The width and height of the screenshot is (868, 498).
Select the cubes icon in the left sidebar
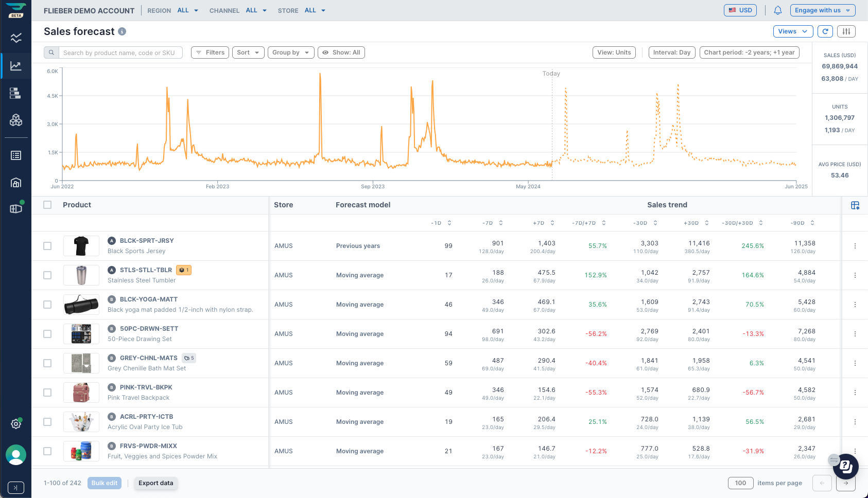coord(16,120)
